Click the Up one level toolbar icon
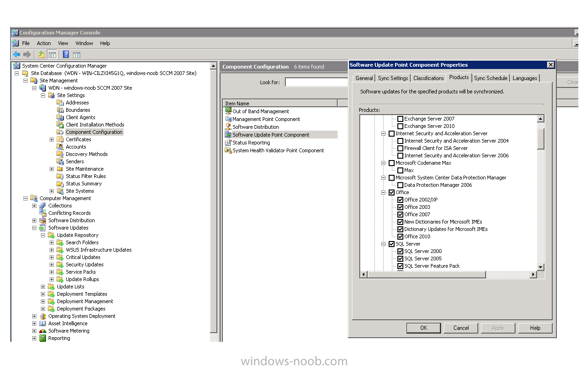This screenshot has height=368, width=588. tap(41, 55)
